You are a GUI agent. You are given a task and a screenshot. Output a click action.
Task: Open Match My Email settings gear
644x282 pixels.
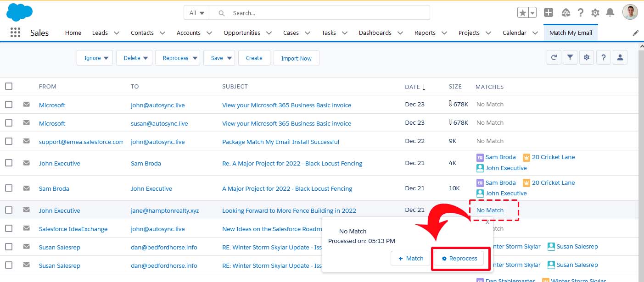coord(586,58)
